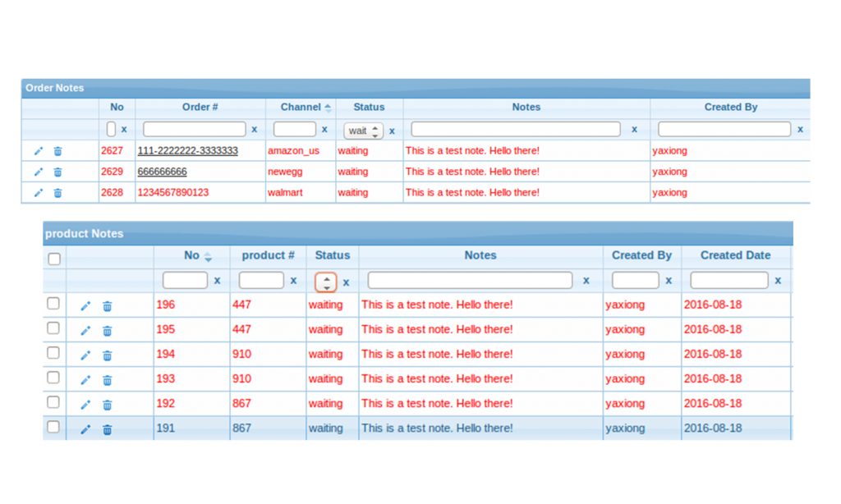Check the box for product note 193
The width and height of the screenshot is (841, 504).
click(x=53, y=378)
